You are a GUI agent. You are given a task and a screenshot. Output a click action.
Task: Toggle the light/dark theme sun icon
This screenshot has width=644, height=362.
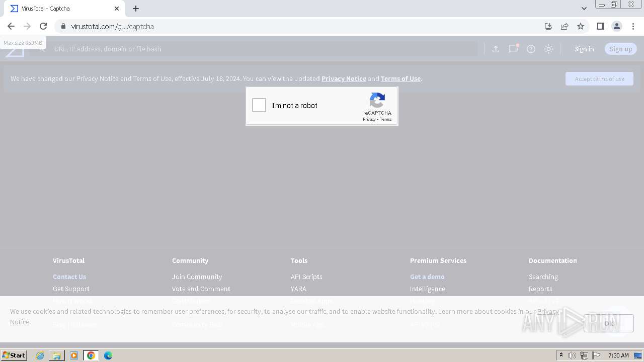(x=548, y=49)
